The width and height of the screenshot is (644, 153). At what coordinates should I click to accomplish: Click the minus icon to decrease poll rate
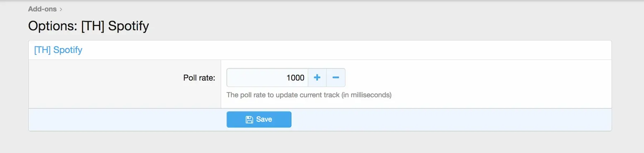coord(336,78)
